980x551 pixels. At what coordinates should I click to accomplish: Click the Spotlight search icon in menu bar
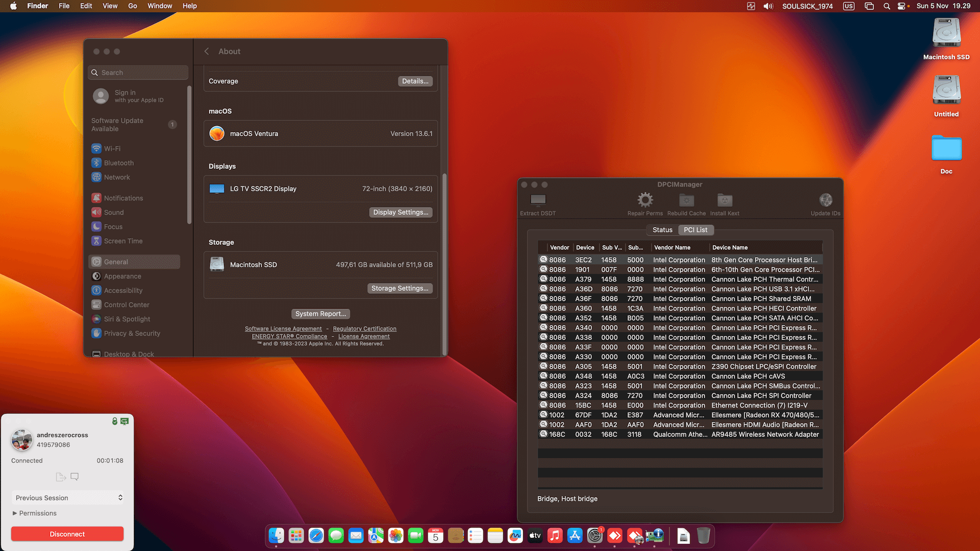click(887, 6)
